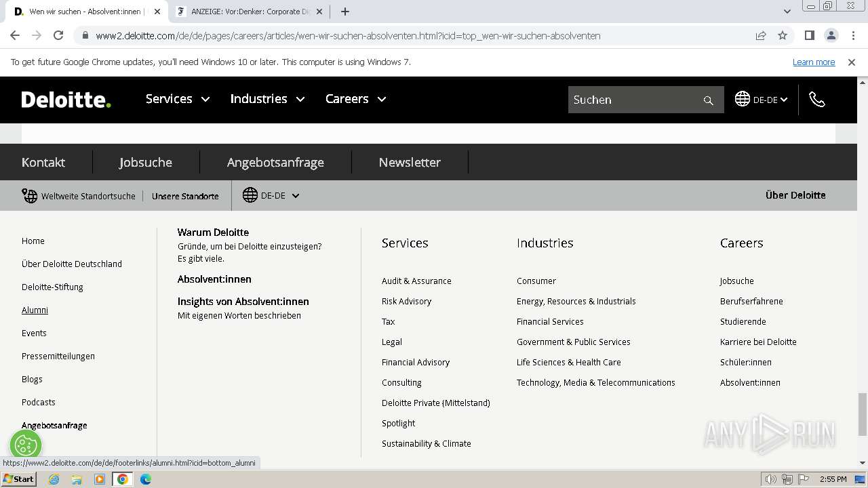Open the Chrome profile icon

click(831, 35)
